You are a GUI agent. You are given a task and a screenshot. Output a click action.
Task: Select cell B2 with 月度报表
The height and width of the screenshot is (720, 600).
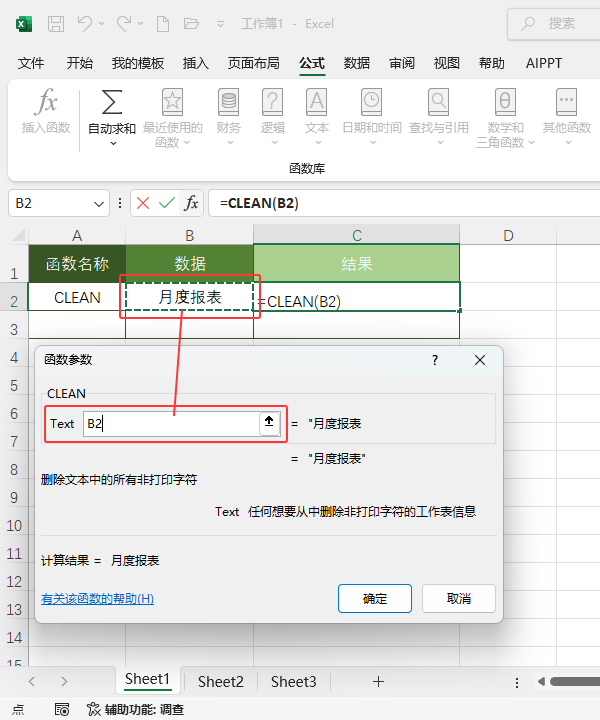(x=189, y=297)
